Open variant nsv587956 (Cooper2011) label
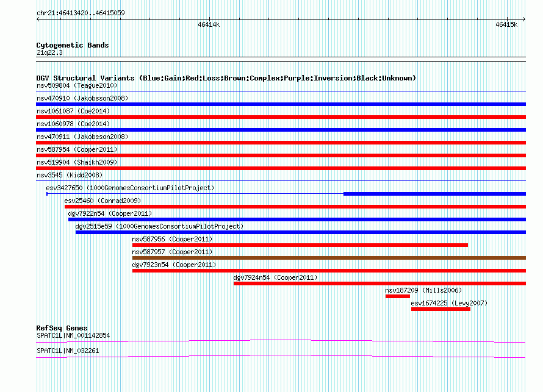 [x=172, y=239]
